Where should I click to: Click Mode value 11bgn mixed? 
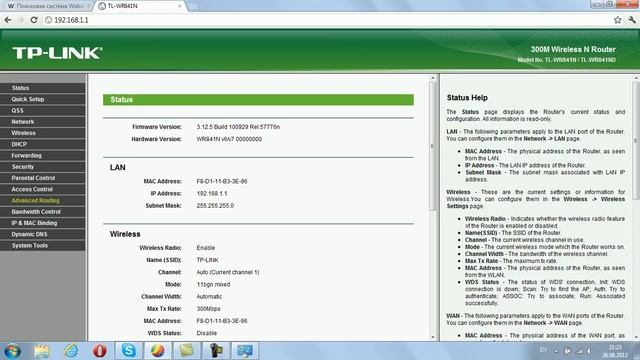click(213, 284)
